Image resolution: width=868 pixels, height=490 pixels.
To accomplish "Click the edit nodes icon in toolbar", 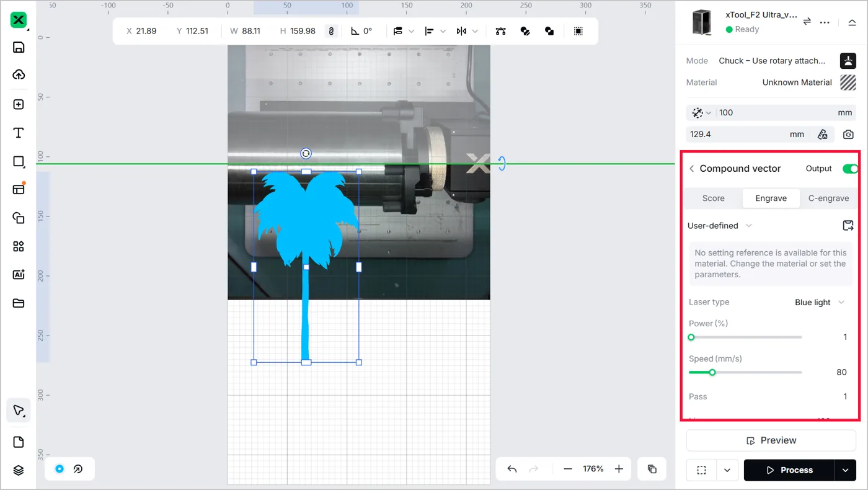I will [x=501, y=31].
